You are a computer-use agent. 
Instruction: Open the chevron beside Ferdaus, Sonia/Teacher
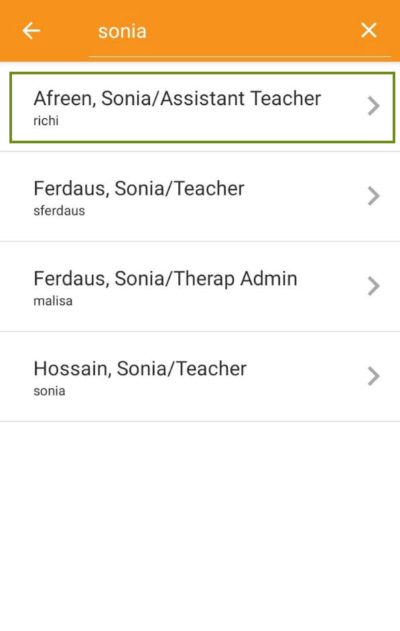click(x=374, y=196)
